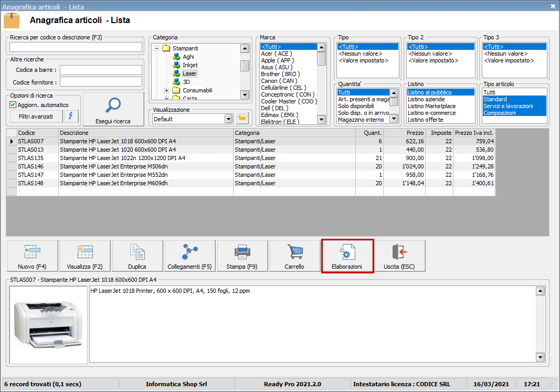Click the Categoria tree scroll down arrow
Viewport: 560px width, 392px height.
[245, 95]
